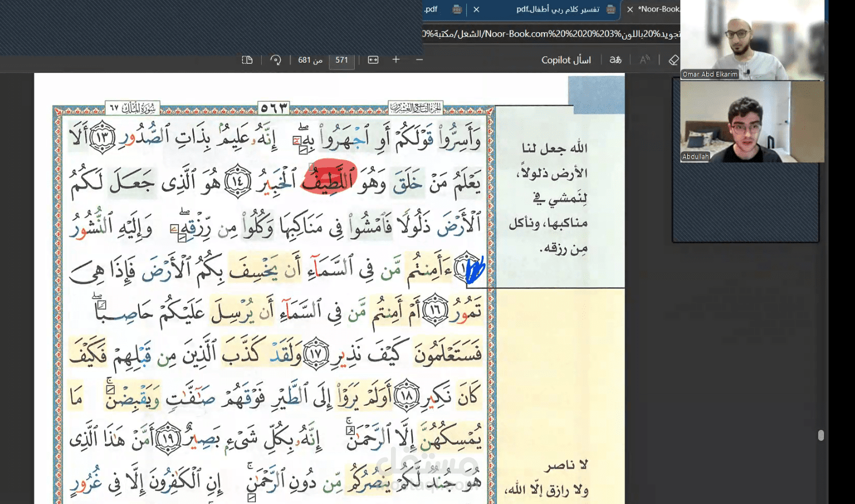The image size is (855, 504).
Task: Close the Noor-Book tab
Action: [x=630, y=9]
